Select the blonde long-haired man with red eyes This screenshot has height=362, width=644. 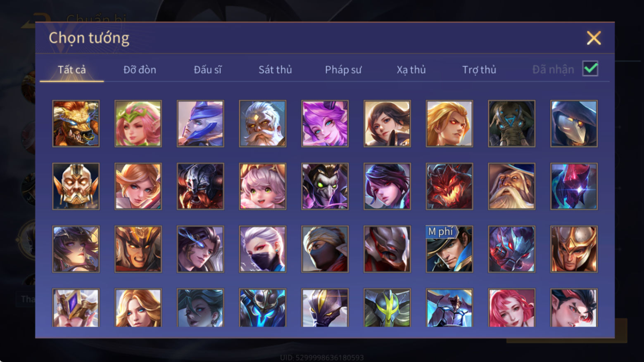(449, 123)
